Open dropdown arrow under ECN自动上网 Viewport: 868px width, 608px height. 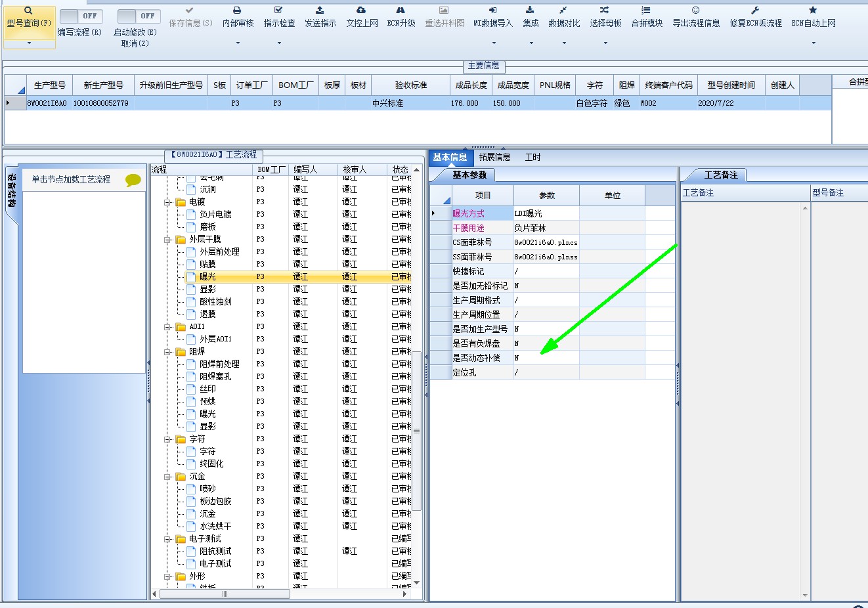[x=814, y=43]
